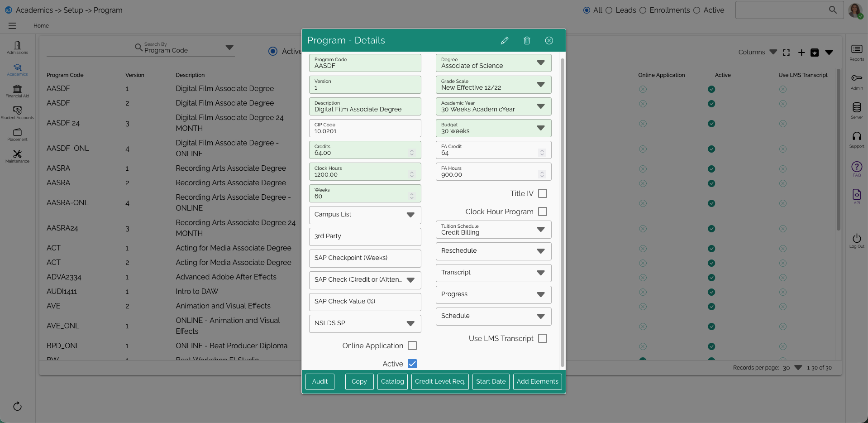The height and width of the screenshot is (423, 868).
Task: Click the CIP Code input field
Action: pyautogui.click(x=365, y=129)
